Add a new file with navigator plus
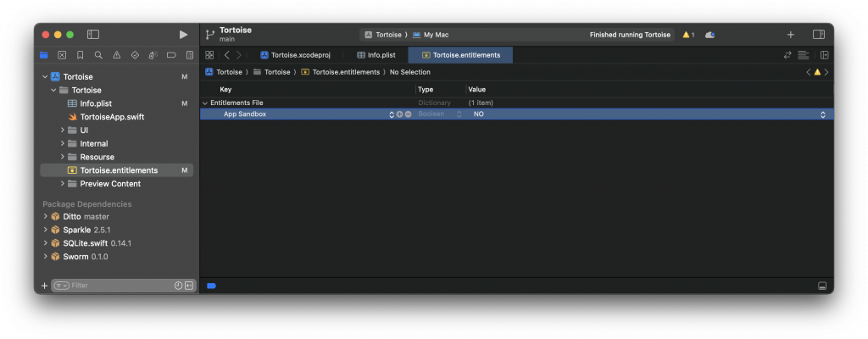The image size is (868, 339). coord(45,286)
